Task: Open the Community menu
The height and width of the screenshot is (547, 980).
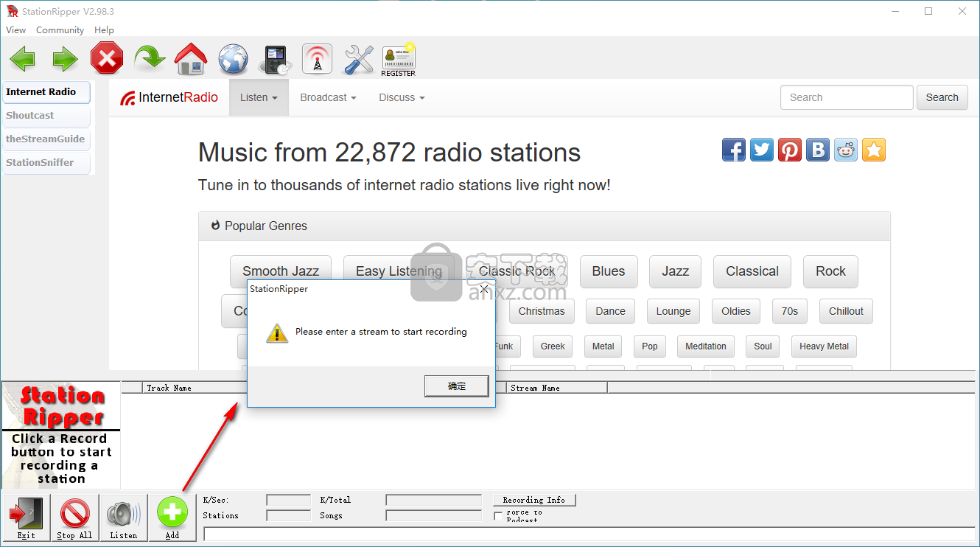Action: point(60,30)
